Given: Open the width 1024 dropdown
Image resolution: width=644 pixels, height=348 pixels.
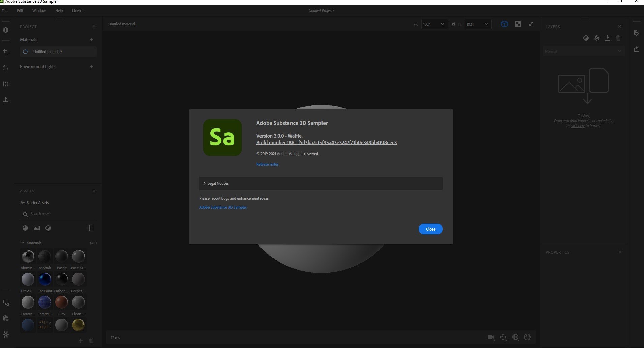Looking at the screenshot, I should (x=435, y=24).
